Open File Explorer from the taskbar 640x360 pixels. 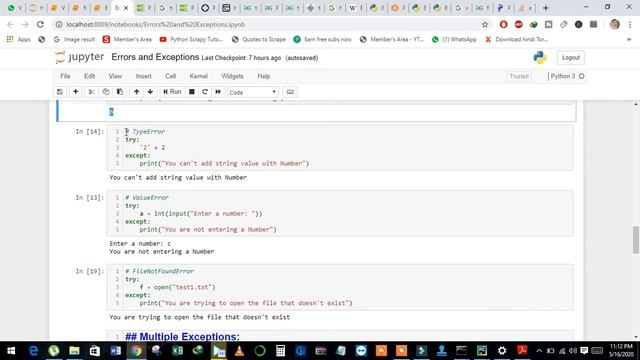pyautogui.click(x=74, y=351)
